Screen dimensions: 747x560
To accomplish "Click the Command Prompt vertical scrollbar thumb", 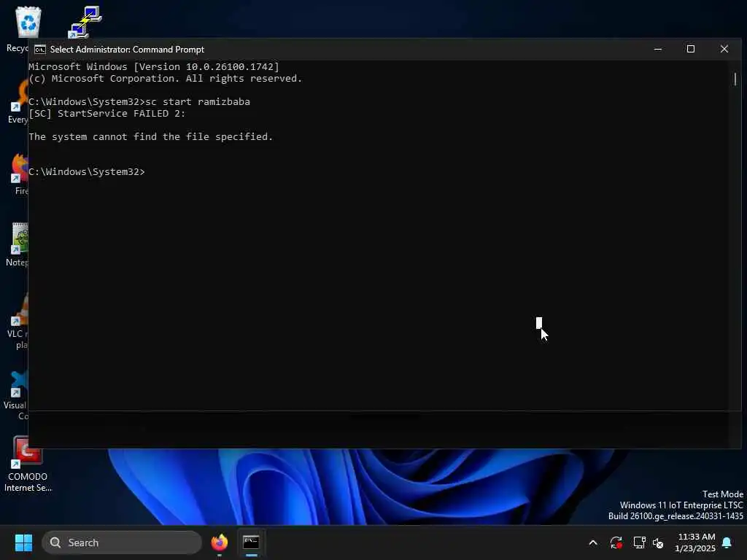I will [x=735, y=79].
